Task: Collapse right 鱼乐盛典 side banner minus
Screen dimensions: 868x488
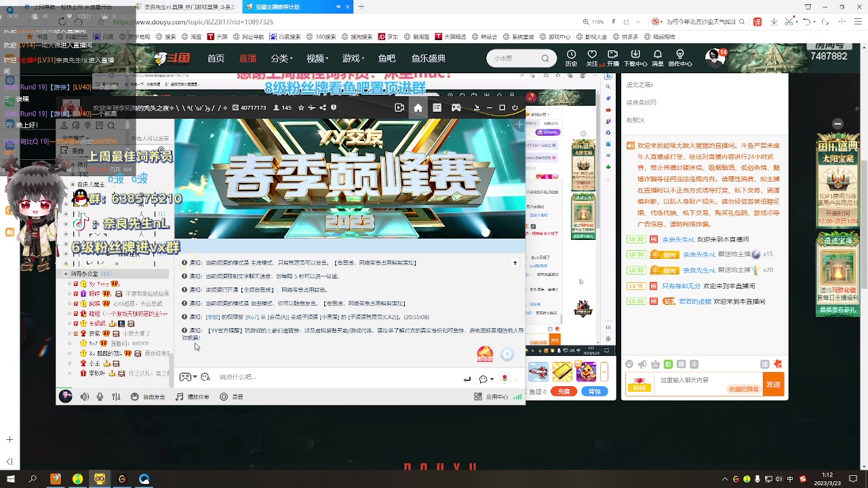Action: click(x=837, y=123)
